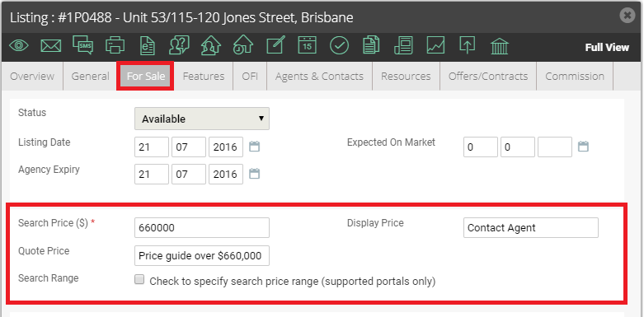
Task: Click the Display Price input field
Action: [531, 227]
